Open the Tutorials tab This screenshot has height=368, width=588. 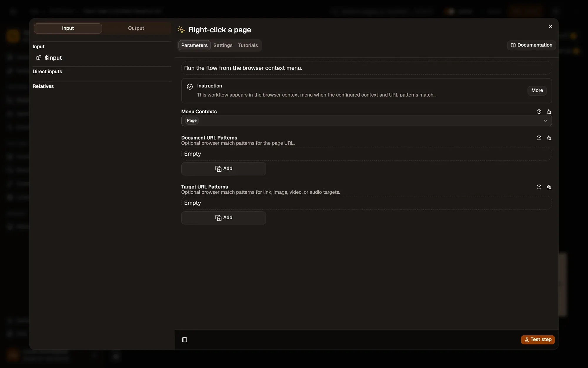click(248, 45)
